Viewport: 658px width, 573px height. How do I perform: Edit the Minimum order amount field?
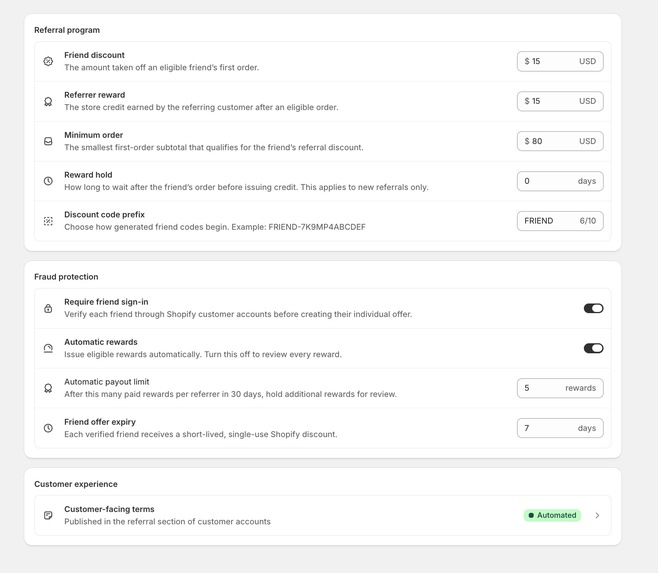pyautogui.click(x=560, y=141)
